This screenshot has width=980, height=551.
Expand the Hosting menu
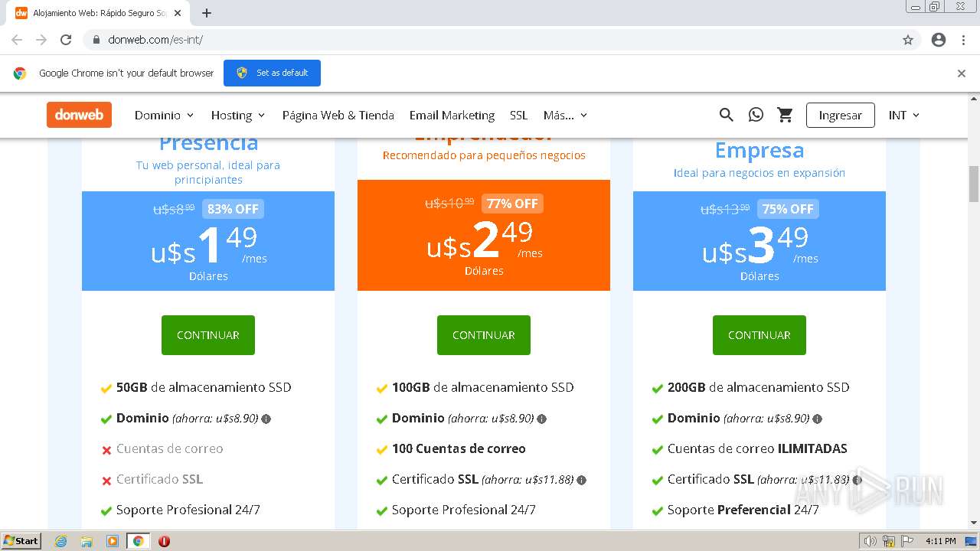point(238,115)
